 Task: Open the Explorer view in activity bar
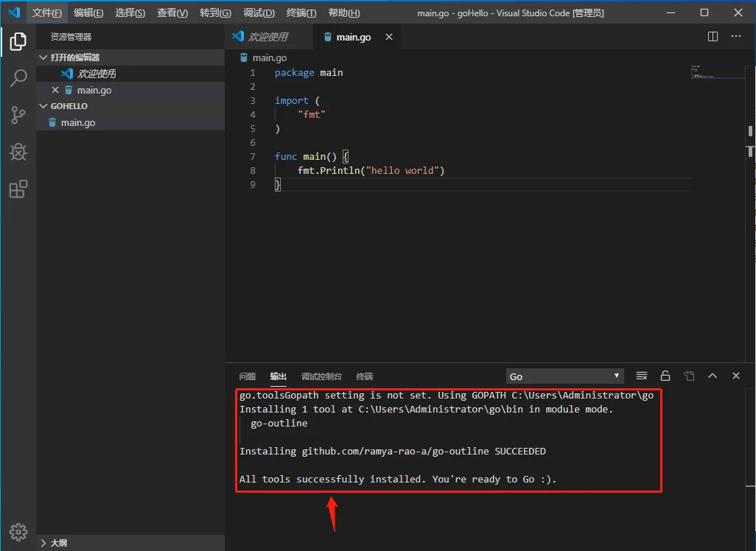[x=18, y=41]
